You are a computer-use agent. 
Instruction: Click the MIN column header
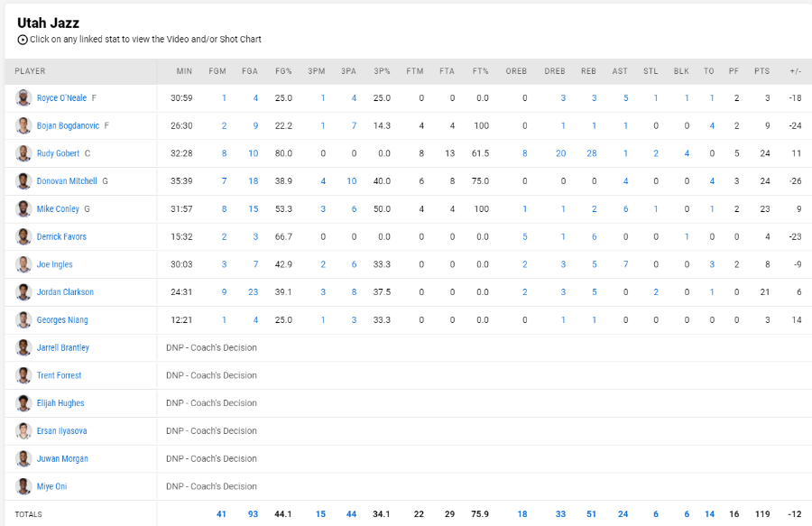click(184, 71)
